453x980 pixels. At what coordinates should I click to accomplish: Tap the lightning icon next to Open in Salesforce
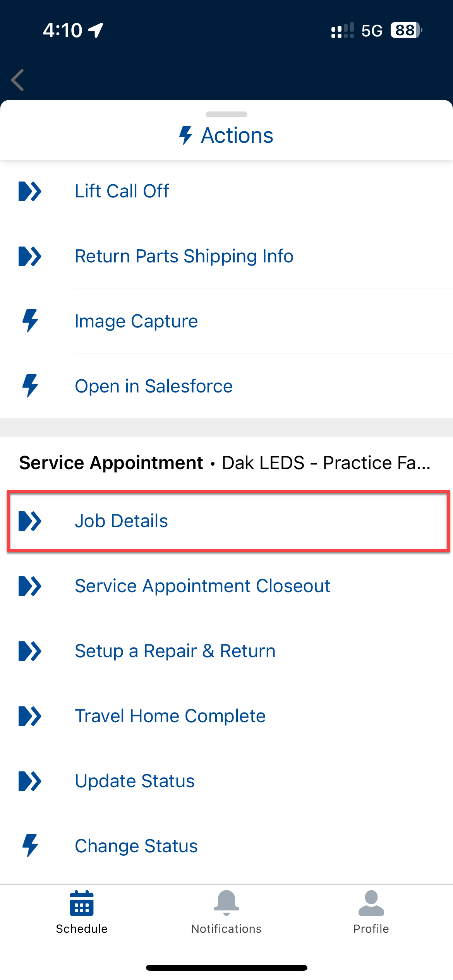tap(30, 386)
